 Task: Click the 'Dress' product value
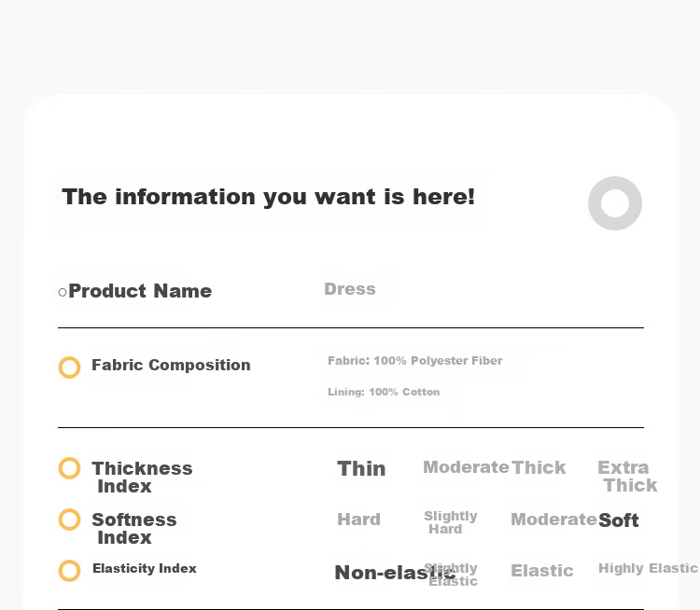(350, 289)
